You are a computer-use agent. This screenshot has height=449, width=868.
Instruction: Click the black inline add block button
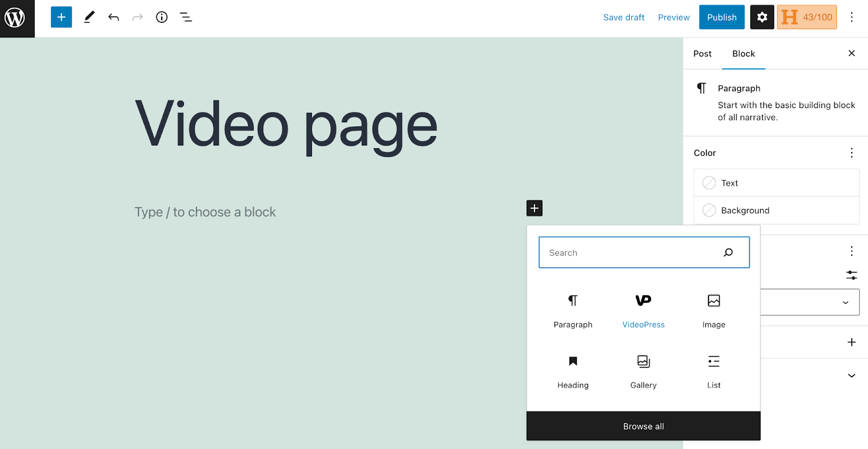pyautogui.click(x=534, y=208)
